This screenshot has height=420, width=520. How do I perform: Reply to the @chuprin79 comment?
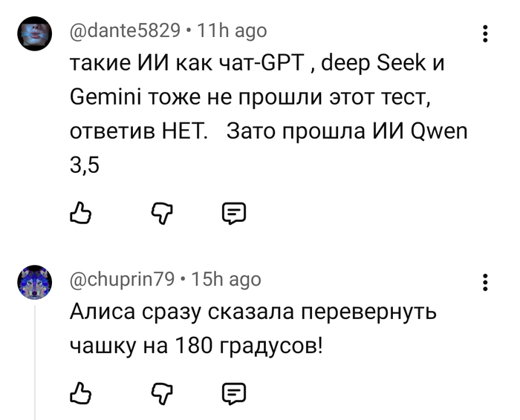pyautogui.click(x=233, y=391)
